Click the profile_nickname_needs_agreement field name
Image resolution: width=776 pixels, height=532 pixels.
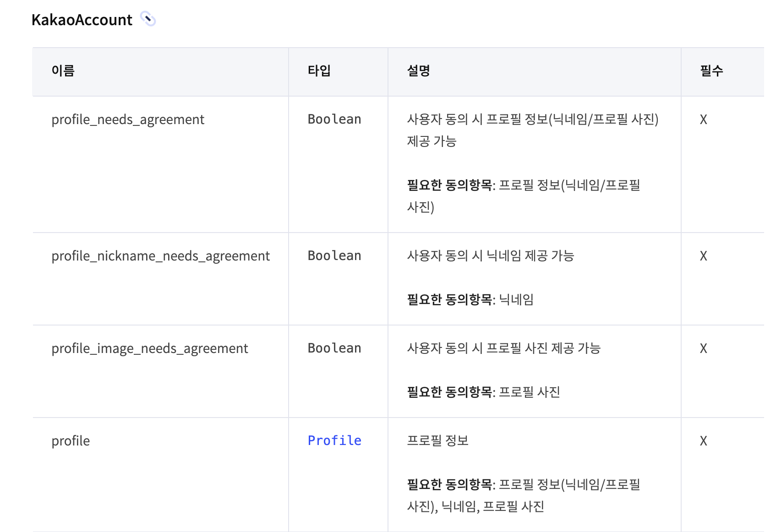[x=160, y=256]
